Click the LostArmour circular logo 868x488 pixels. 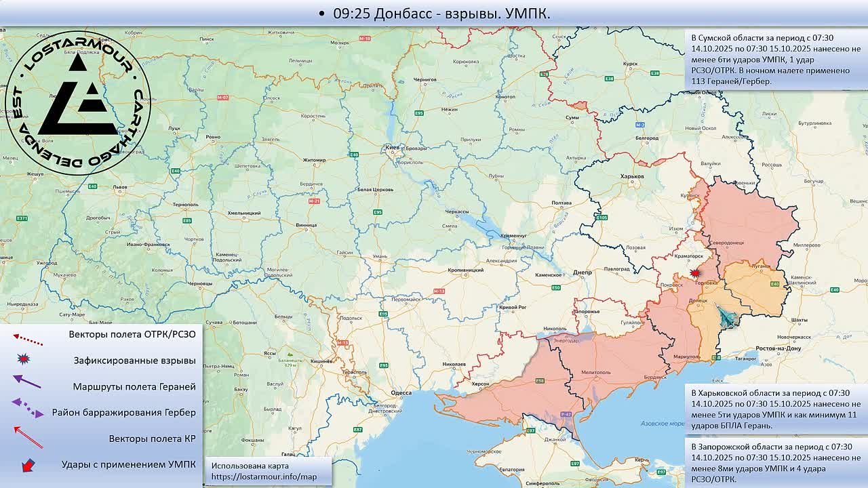(77, 102)
